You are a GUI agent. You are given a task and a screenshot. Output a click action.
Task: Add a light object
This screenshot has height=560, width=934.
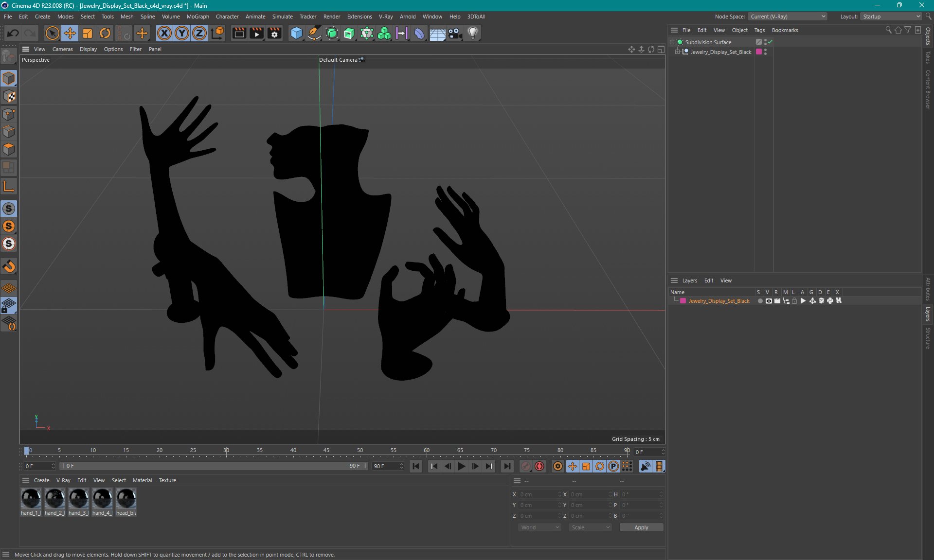point(473,33)
